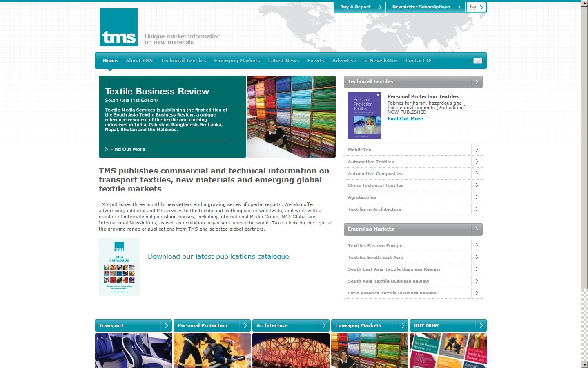Screen dimensions: 588x368
Task: Open the Latest News menu item
Action: [283, 61]
